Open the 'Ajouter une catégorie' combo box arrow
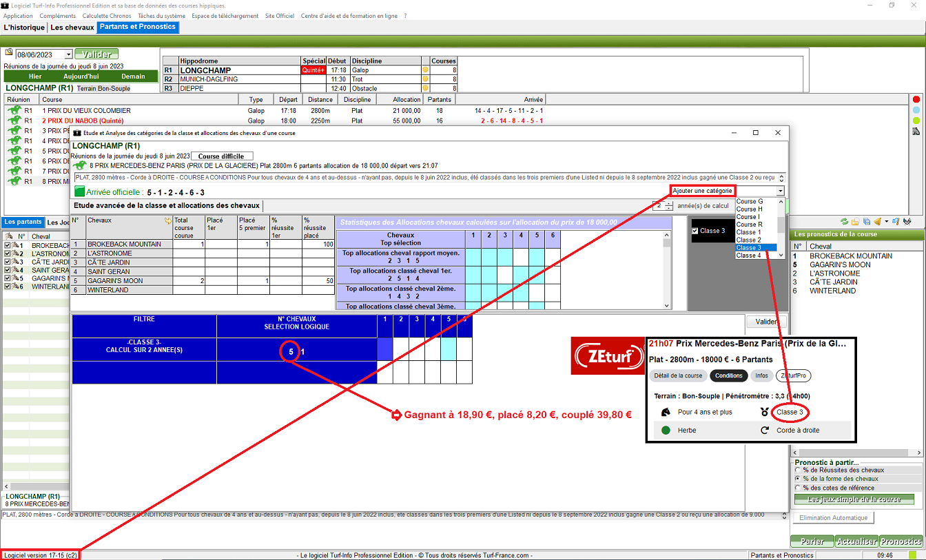 (780, 191)
